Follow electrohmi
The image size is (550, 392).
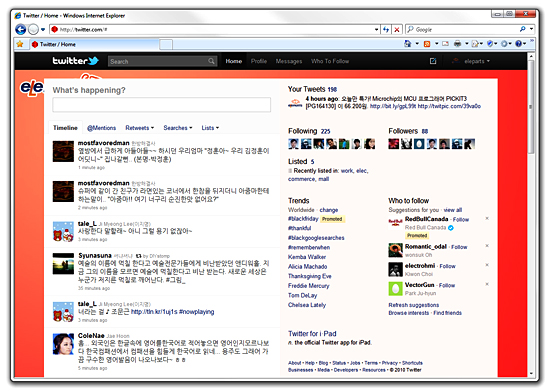point(447,266)
